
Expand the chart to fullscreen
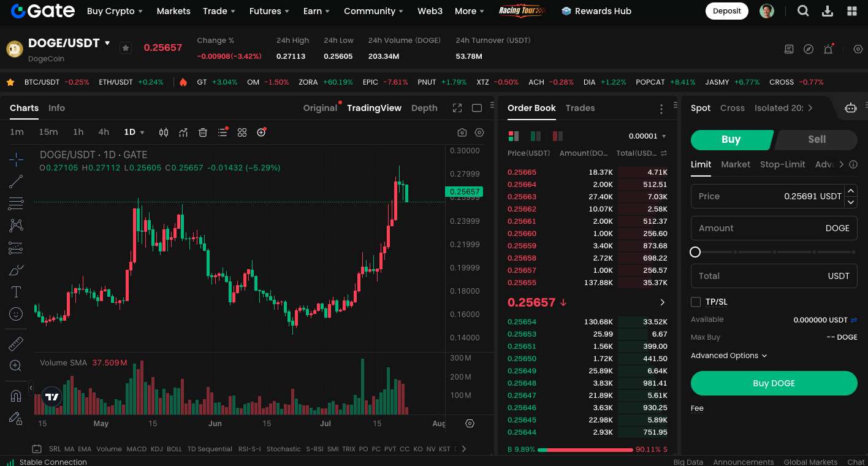[x=457, y=108]
